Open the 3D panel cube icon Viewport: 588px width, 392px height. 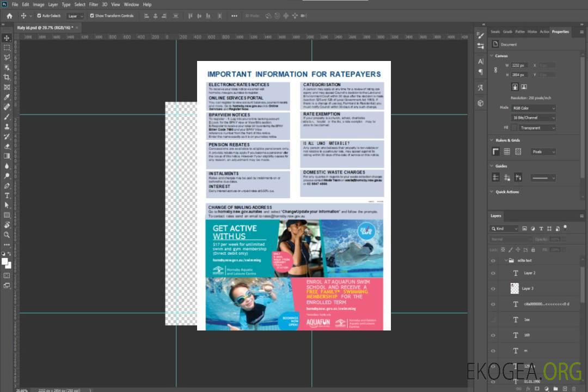click(481, 103)
